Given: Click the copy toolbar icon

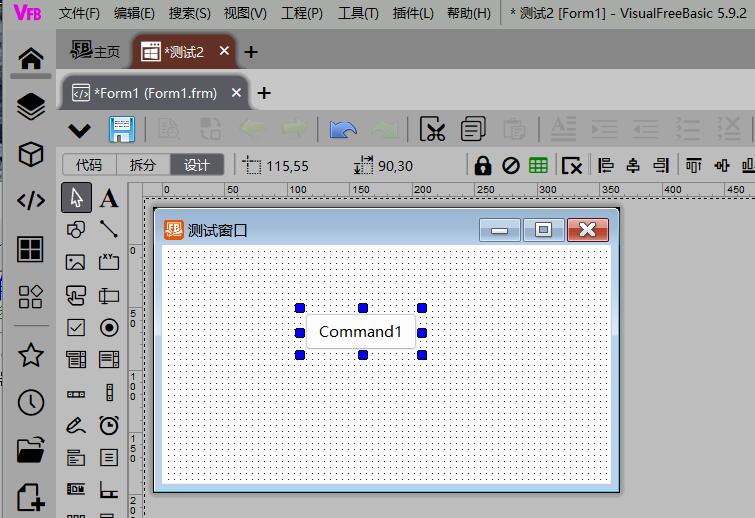Looking at the screenshot, I should click(473, 129).
